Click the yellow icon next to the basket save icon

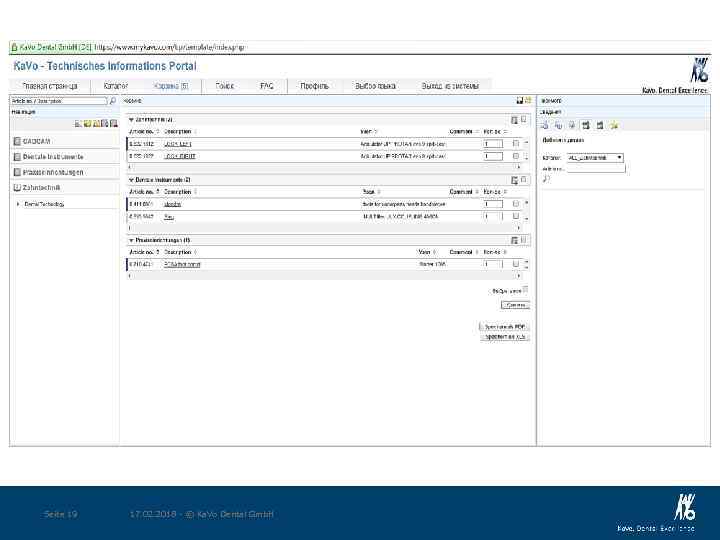tap(528, 100)
